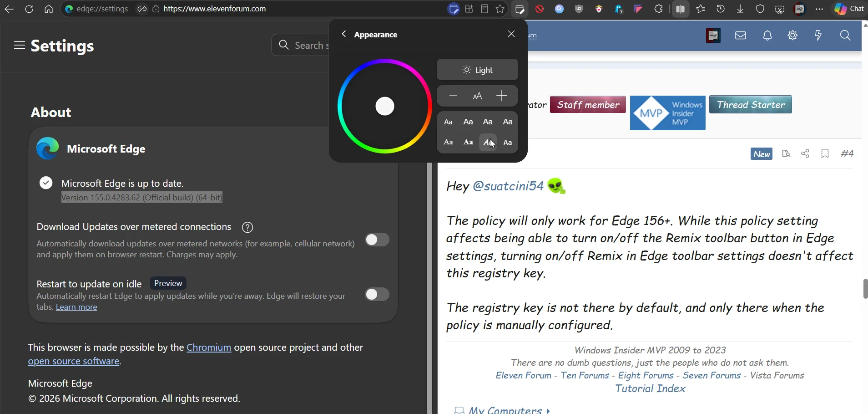Viewport: 868px width, 414px height.
Task: Open Copilot Chat
Action: pyautogui.click(x=849, y=9)
